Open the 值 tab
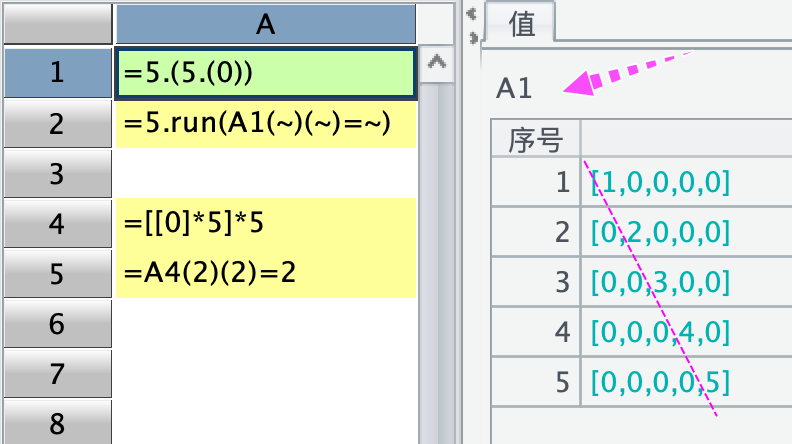 (x=521, y=23)
